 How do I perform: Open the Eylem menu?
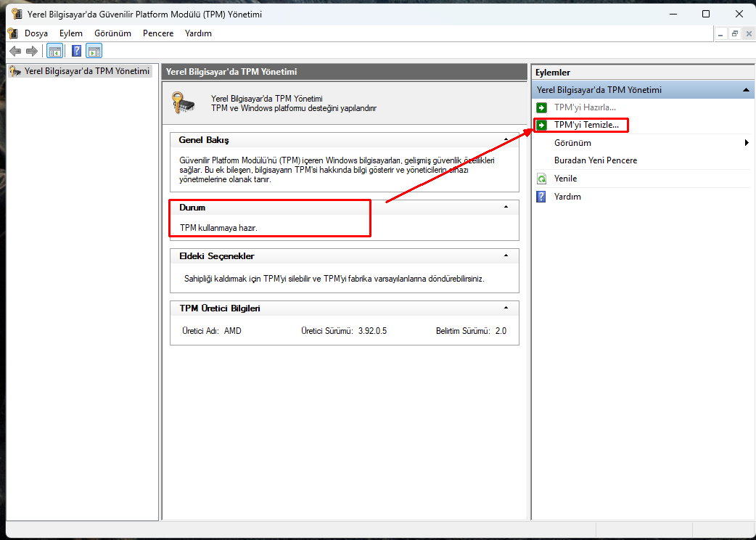(71, 33)
